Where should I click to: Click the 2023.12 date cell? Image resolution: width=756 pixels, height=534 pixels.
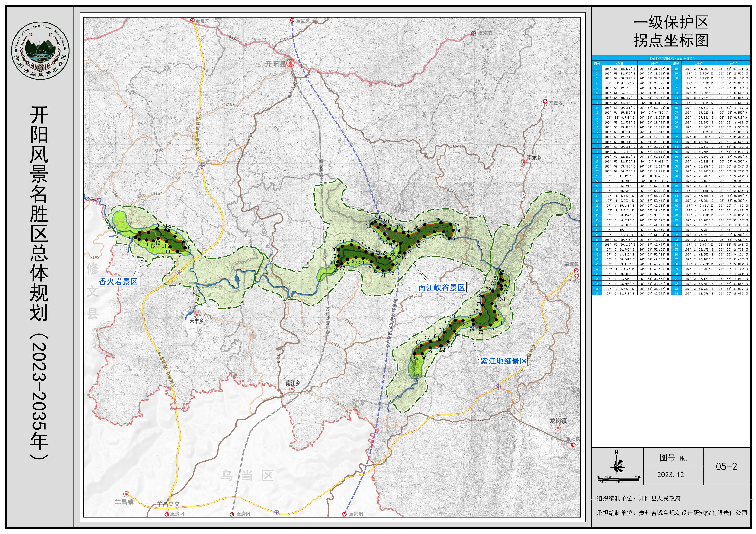click(x=670, y=475)
